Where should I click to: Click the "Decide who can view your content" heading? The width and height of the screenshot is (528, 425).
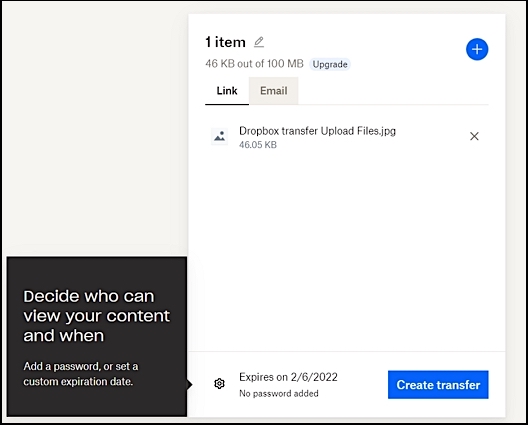coord(97,316)
